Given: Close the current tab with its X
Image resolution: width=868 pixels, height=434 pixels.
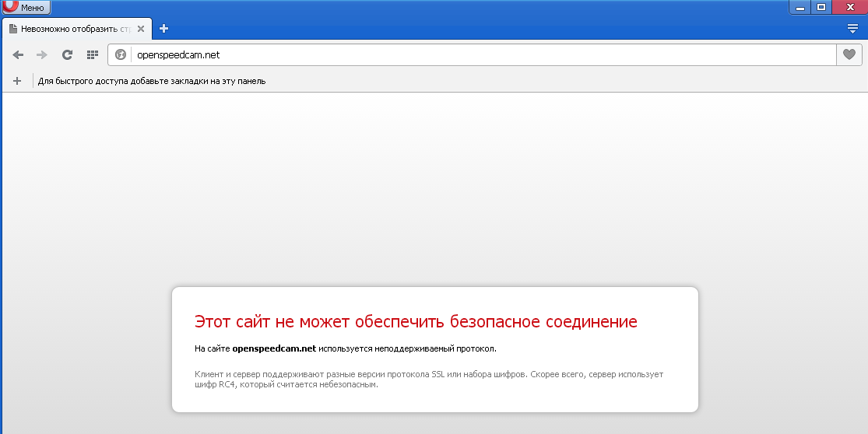Looking at the screenshot, I should click(141, 29).
